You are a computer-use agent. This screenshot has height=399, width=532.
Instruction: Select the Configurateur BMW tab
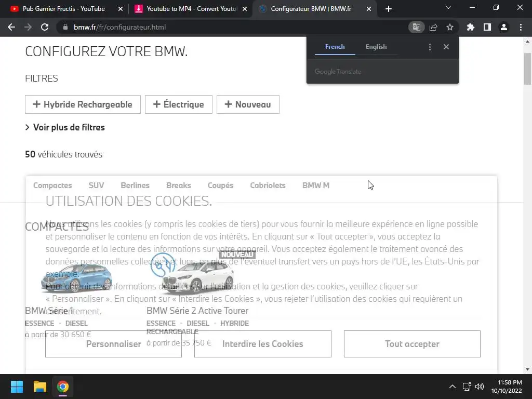pyautogui.click(x=311, y=9)
